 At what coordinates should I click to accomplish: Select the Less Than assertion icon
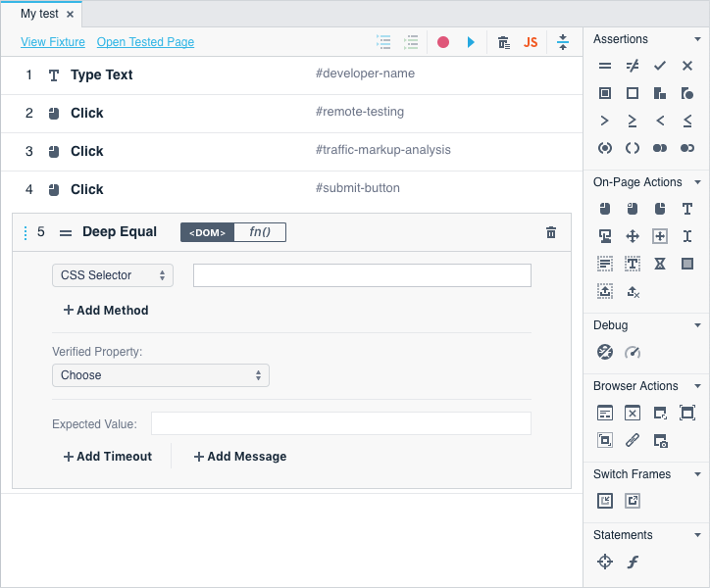660,121
